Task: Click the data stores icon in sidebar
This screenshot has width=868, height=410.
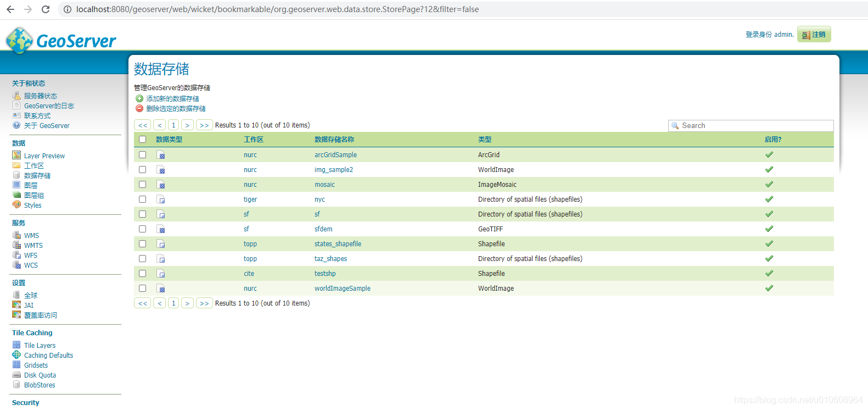Action: coord(16,175)
